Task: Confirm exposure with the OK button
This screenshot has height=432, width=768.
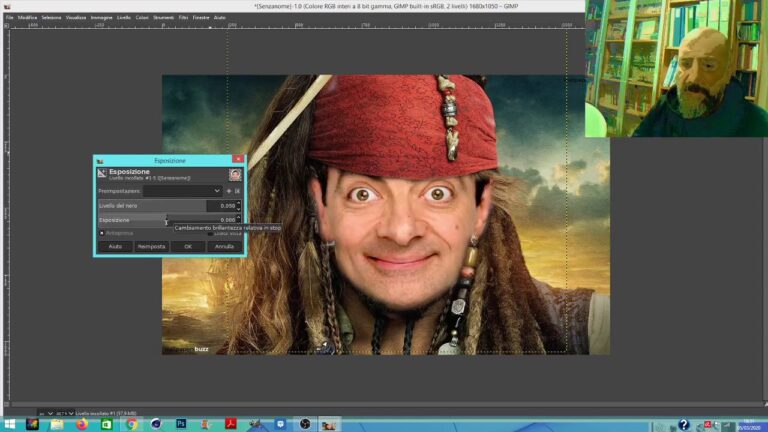Action: coord(188,247)
